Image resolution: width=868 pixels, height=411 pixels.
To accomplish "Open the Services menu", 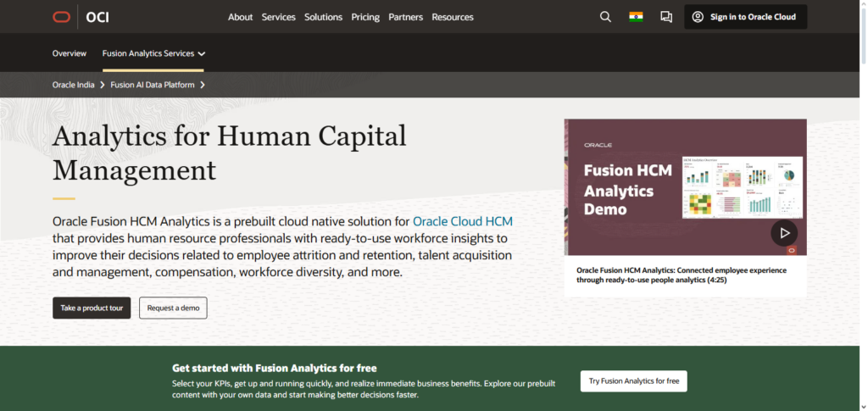I will coord(278,17).
